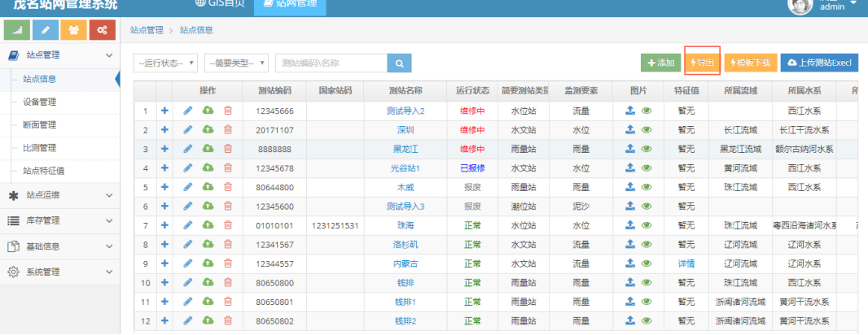868x335 pixels.
Task: Edit row 1 with the pencil icon
Action: pyautogui.click(x=188, y=111)
